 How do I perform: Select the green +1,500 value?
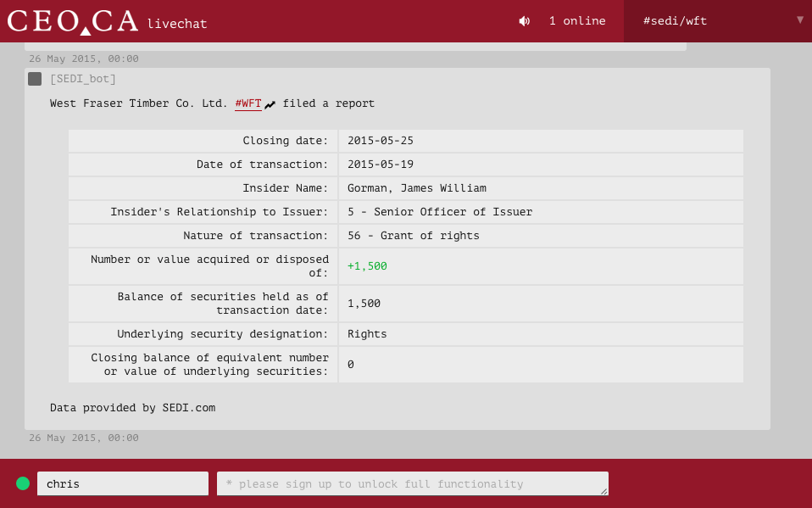pos(367,266)
